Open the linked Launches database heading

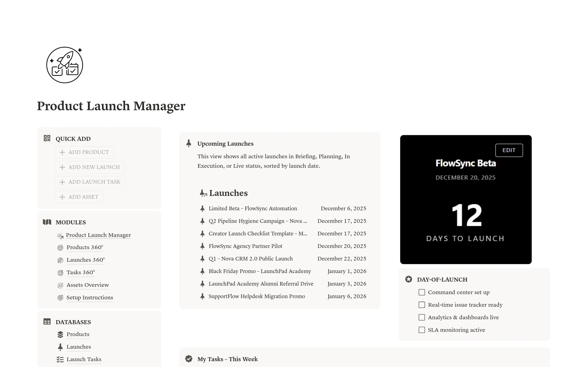click(x=228, y=193)
